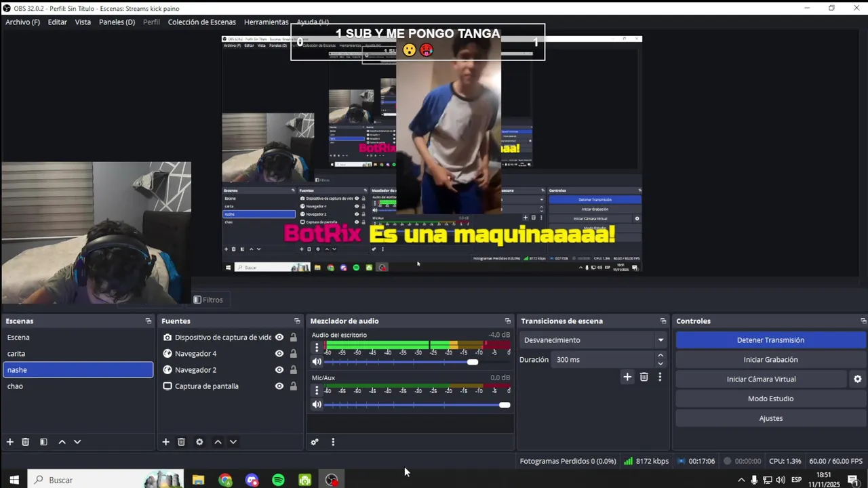Show hidden system tray icons chevron

point(741,480)
